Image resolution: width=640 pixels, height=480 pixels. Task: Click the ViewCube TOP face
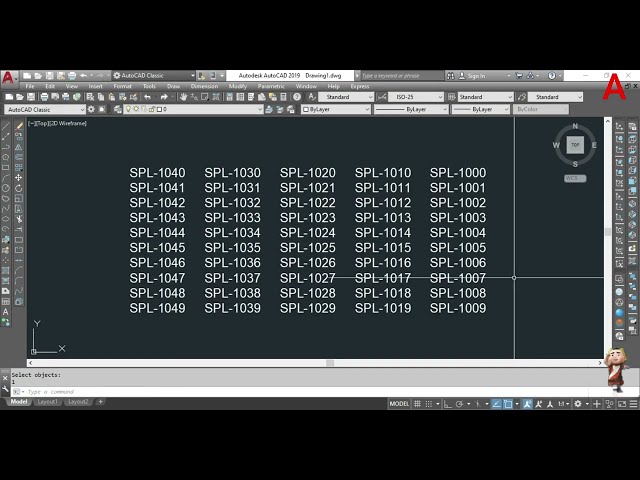(575, 145)
